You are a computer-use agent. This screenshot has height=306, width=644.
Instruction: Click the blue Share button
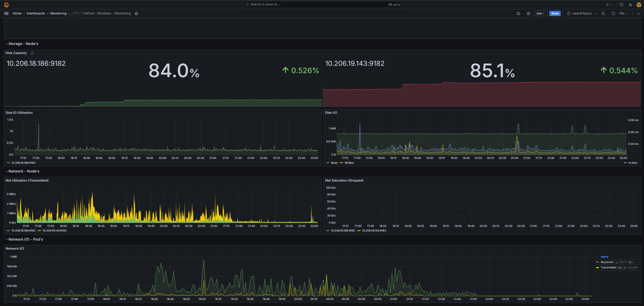click(x=555, y=13)
